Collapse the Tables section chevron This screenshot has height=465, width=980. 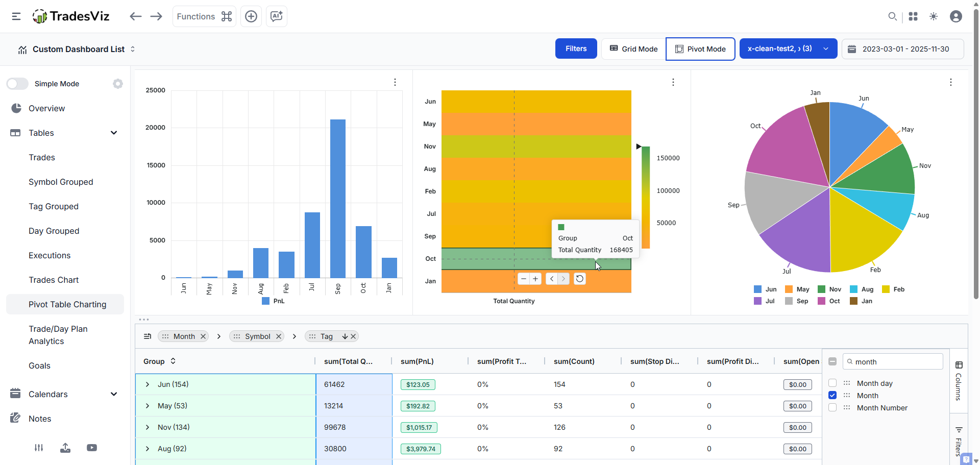coord(114,133)
